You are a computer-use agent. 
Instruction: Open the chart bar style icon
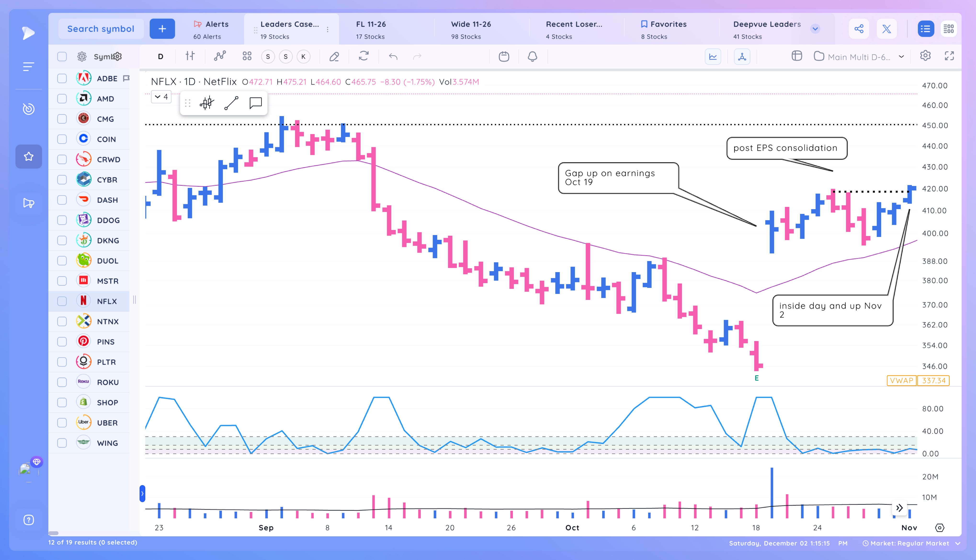point(190,56)
